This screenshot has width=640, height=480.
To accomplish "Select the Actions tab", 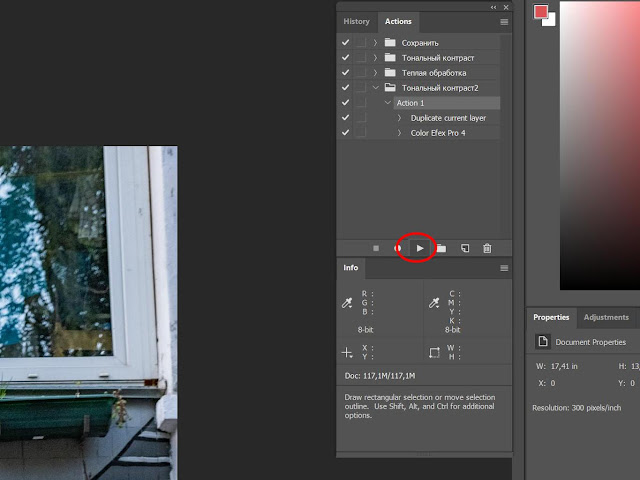I will (398, 22).
